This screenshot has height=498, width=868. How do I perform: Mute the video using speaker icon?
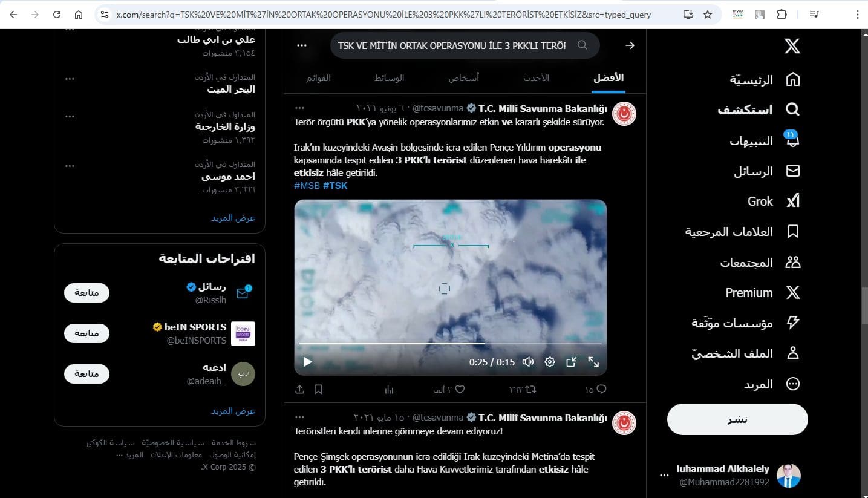pos(527,362)
